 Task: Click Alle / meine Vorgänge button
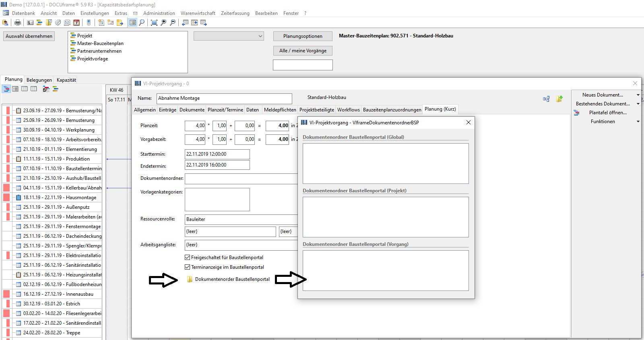point(303,51)
